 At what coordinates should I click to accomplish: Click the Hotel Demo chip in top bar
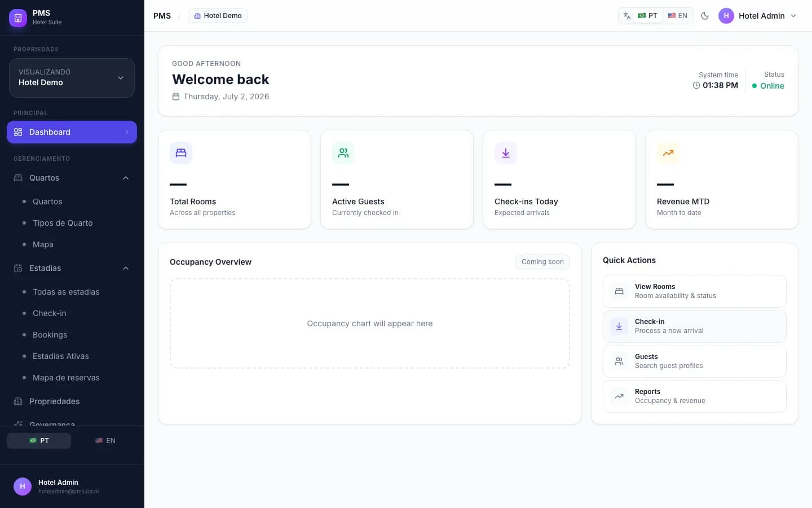[x=218, y=16]
